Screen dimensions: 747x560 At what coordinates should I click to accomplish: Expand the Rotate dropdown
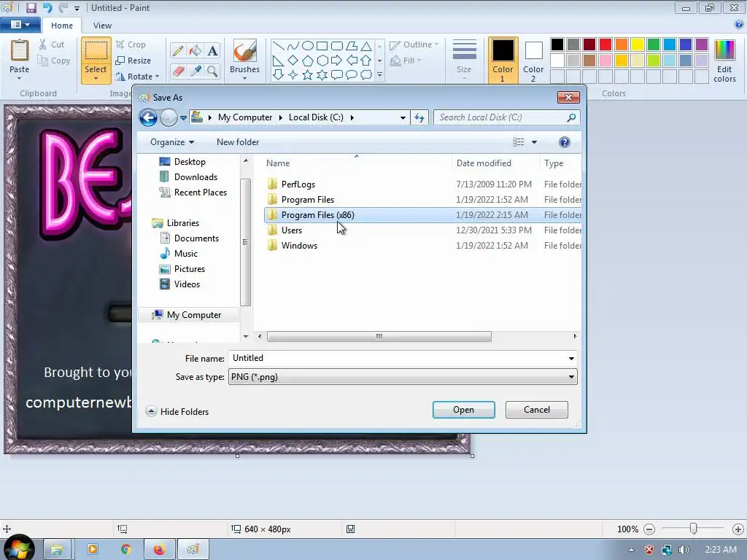(158, 76)
